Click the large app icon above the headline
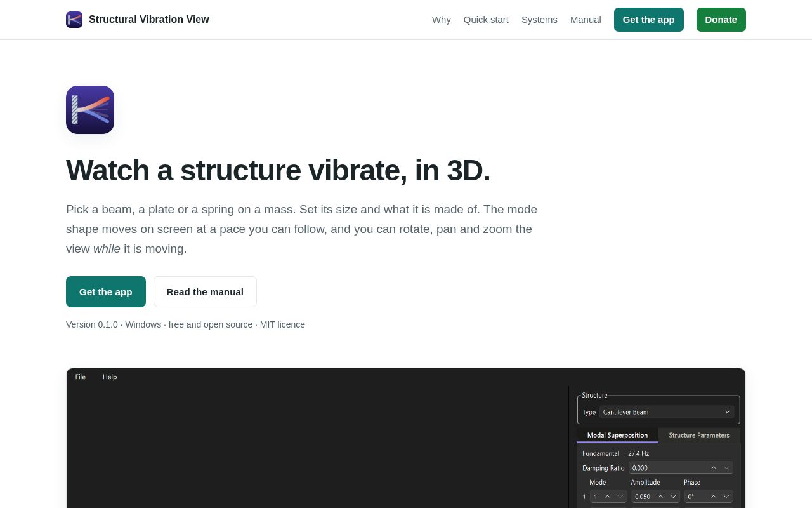Screen dimensions: 812x508 [90, 110]
